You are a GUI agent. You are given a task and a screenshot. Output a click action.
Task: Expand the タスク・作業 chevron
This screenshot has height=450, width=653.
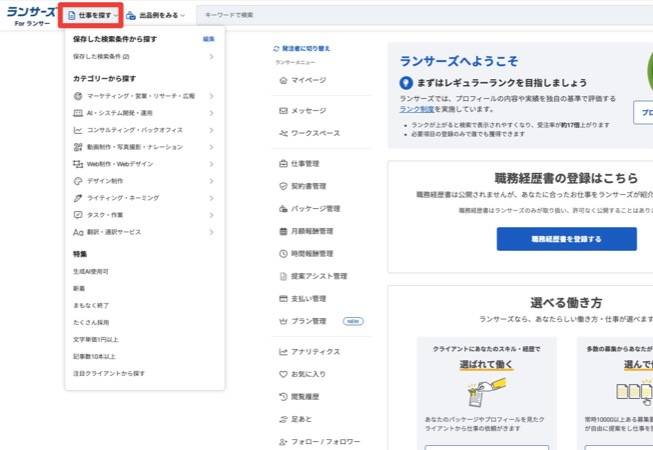[x=212, y=215]
